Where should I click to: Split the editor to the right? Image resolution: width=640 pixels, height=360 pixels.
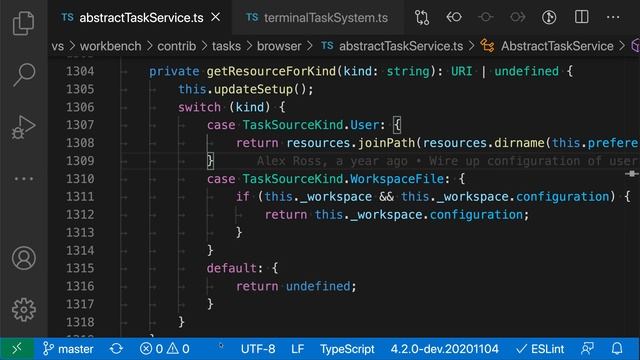point(581,17)
